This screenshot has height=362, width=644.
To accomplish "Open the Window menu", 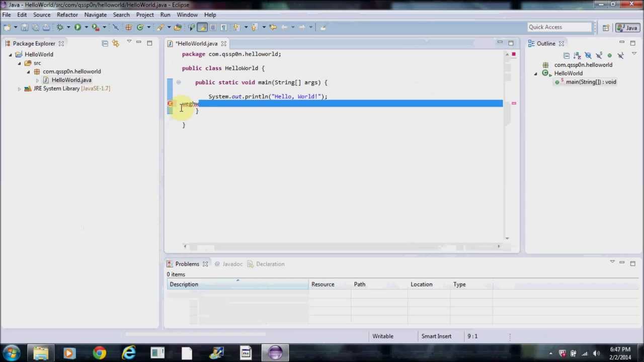I will tap(187, 15).
